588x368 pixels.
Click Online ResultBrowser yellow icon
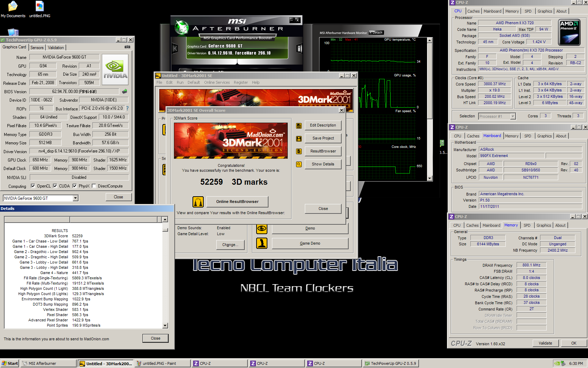(198, 202)
